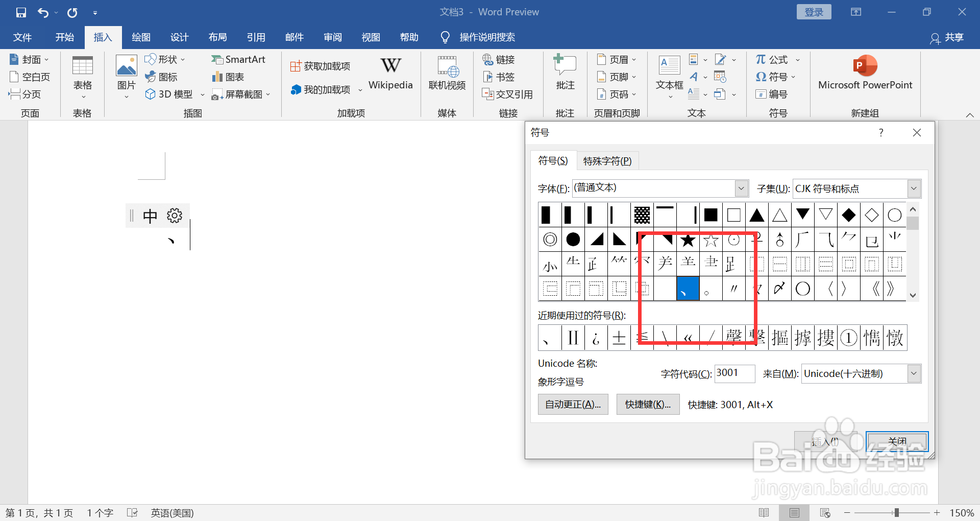The width and height of the screenshot is (980, 521).
Task: Select the 符号(S) tab in dialog
Action: [x=553, y=161]
